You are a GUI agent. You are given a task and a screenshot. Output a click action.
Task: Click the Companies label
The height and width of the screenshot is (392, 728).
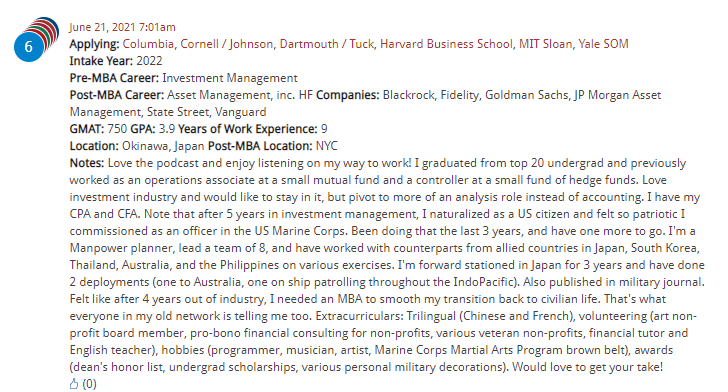pos(348,95)
